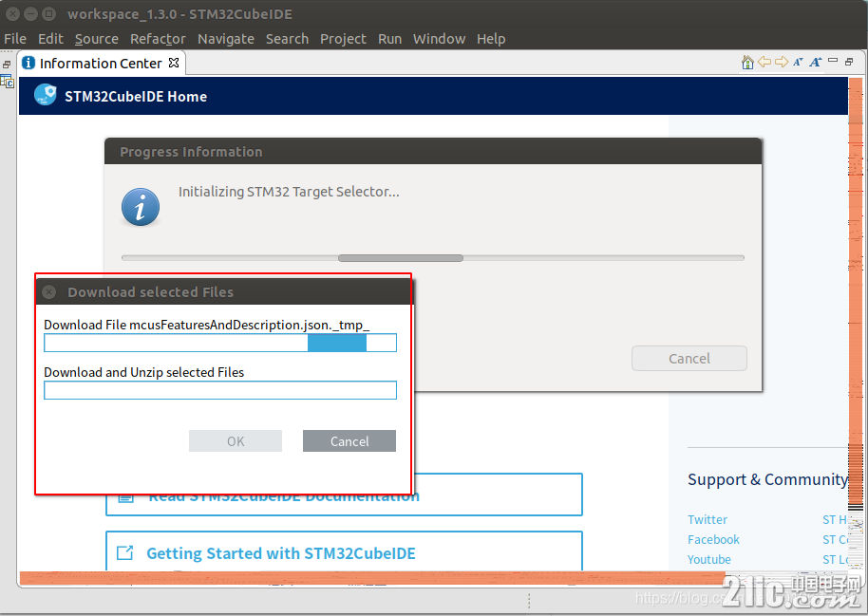868x616 pixels.
Task: Open the C/C++ perspective icon on the left trim
Action: [x=8, y=82]
